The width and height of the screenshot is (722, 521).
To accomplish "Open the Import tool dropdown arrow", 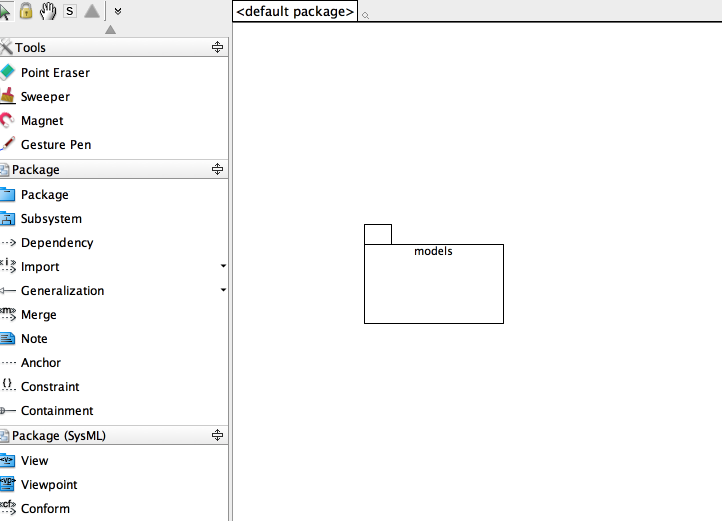I will [x=223, y=266].
